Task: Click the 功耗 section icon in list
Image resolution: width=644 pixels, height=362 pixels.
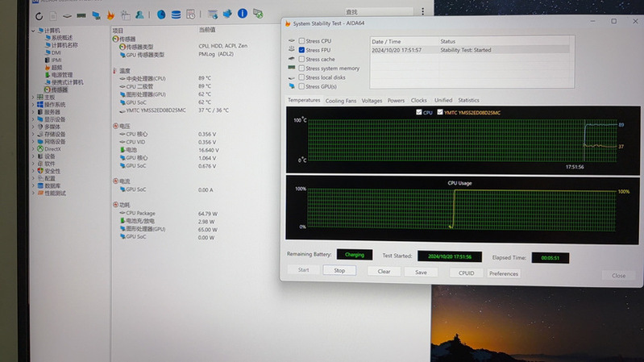Action: [x=115, y=205]
